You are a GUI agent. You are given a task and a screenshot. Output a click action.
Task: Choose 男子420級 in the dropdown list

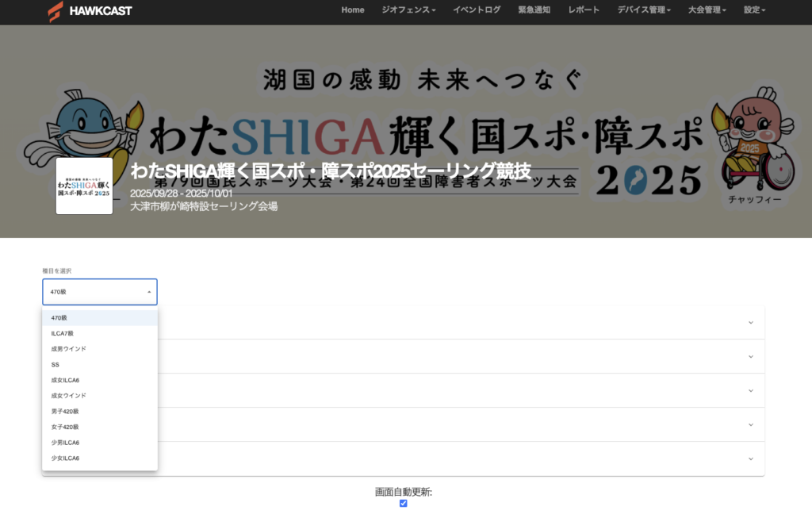[65, 412]
